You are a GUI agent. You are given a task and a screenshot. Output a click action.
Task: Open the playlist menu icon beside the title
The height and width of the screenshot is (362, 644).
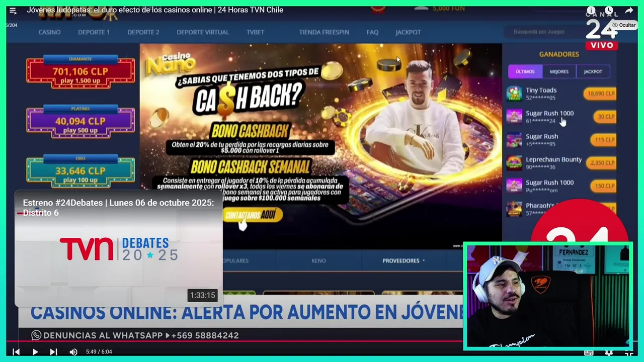[13, 10]
